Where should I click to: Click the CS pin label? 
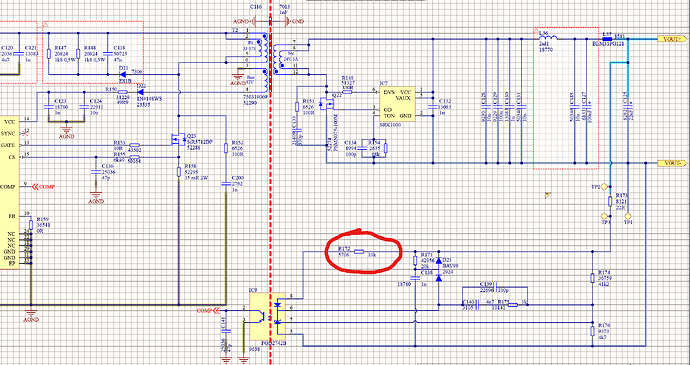(11, 157)
